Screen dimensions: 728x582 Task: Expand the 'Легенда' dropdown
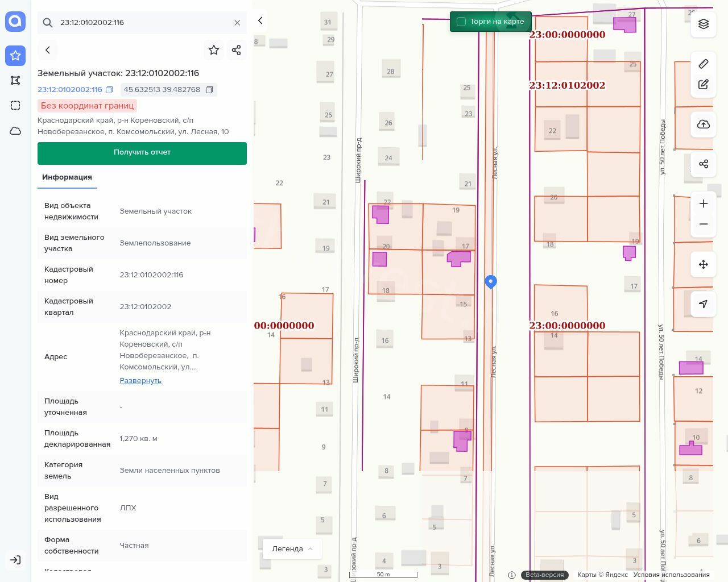pos(292,548)
